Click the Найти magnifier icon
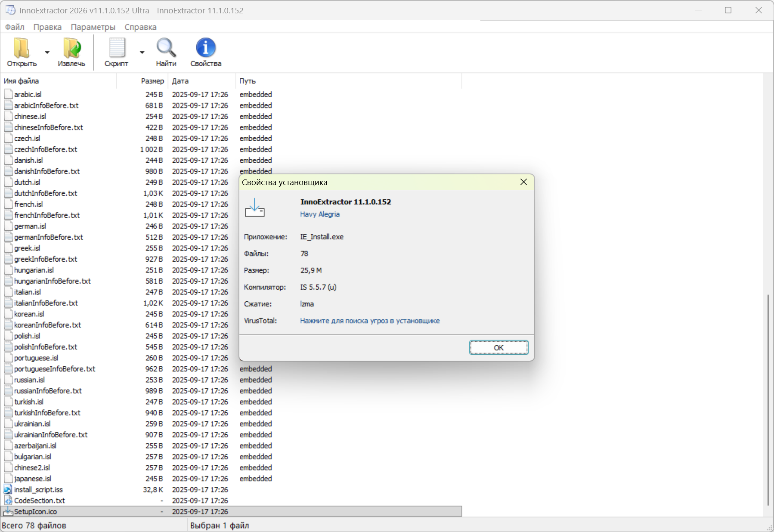Viewport: 774px width, 532px height. click(x=166, y=47)
